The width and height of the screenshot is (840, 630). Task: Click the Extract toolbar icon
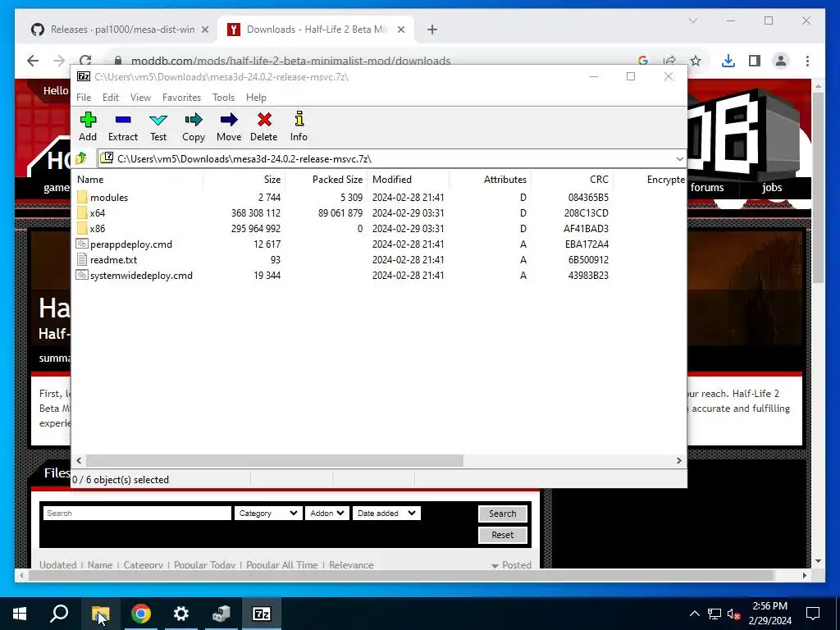pyautogui.click(x=123, y=120)
